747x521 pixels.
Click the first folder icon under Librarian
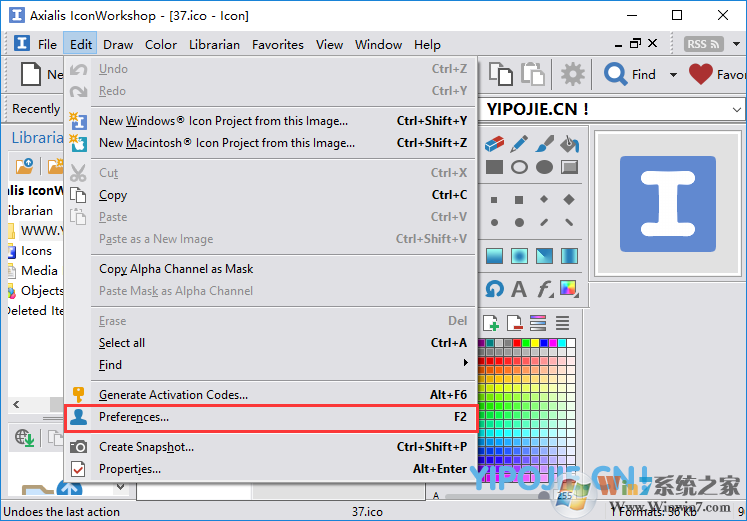24,166
